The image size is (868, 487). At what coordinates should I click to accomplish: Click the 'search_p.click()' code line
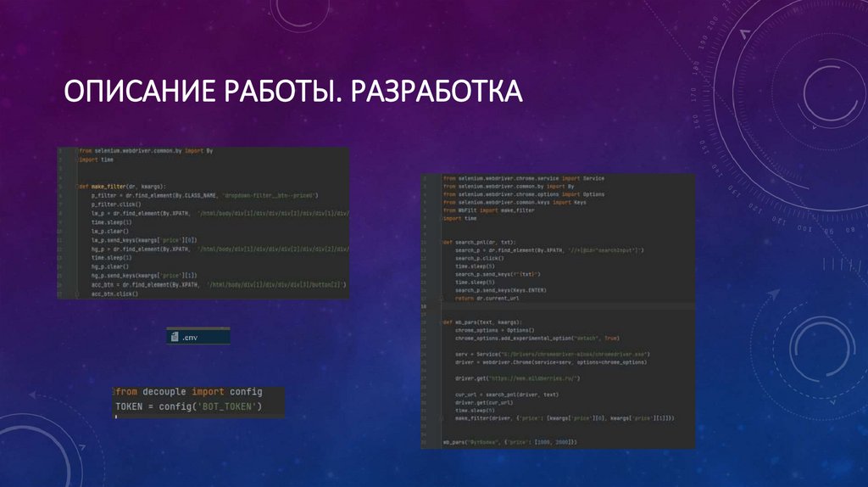coord(480,258)
